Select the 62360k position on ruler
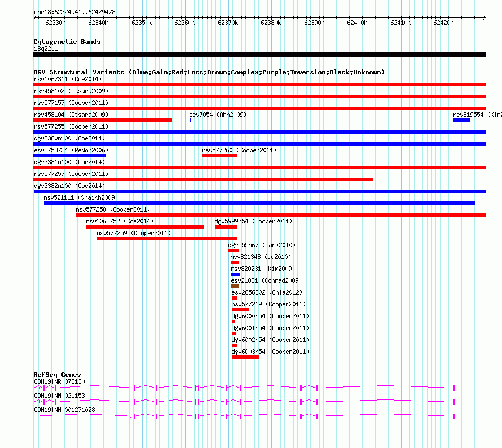 185,23
